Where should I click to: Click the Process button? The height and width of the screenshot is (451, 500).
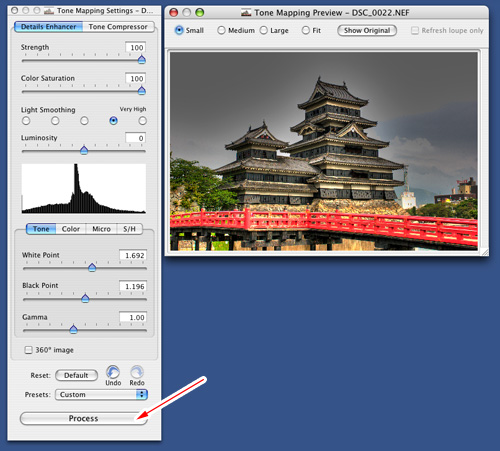pos(83,418)
